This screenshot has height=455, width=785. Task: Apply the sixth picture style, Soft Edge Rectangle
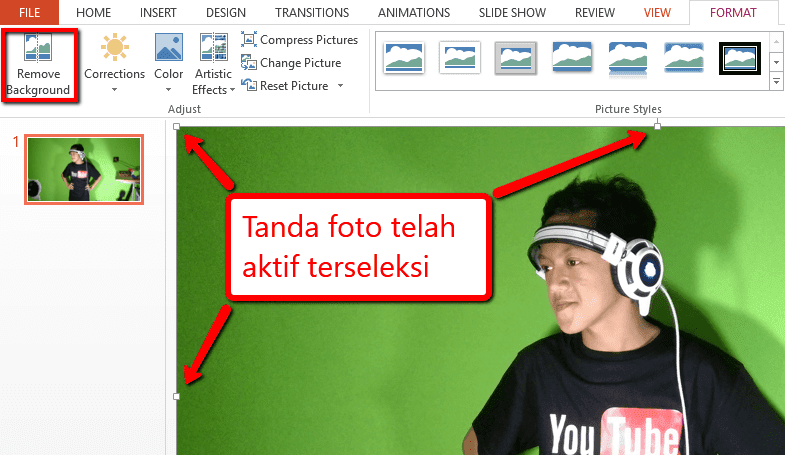pos(684,58)
